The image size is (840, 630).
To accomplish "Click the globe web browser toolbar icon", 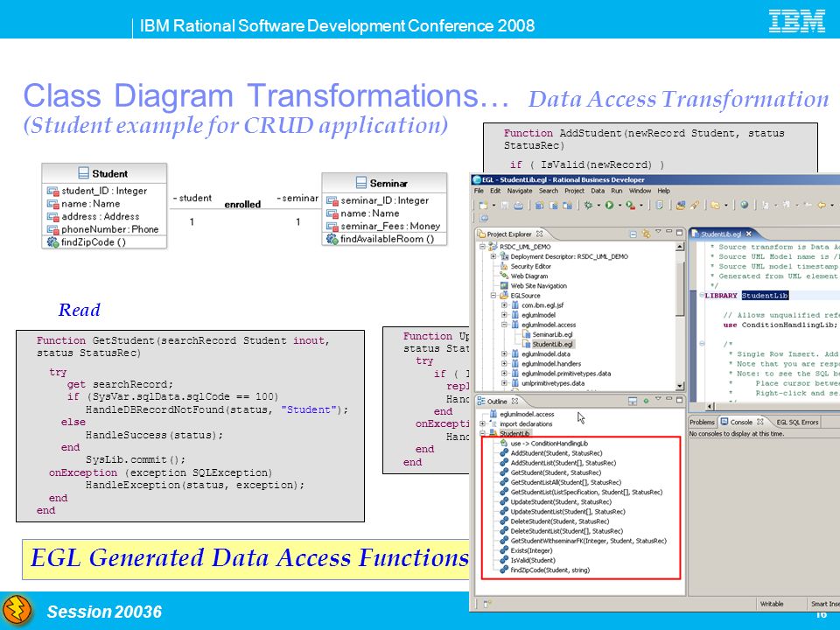I will tap(744, 205).
